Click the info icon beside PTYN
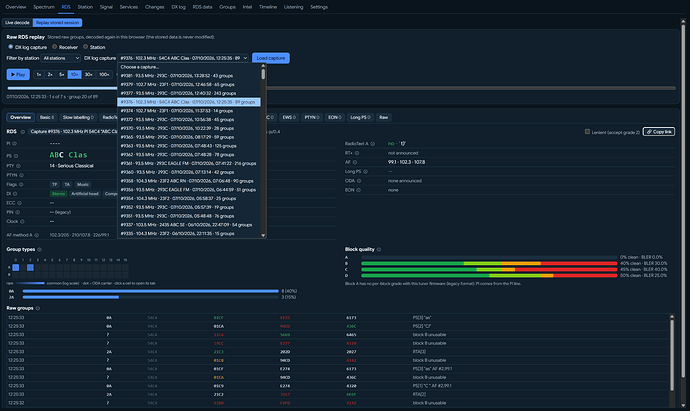The image size is (690, 411). click(21, 175)
